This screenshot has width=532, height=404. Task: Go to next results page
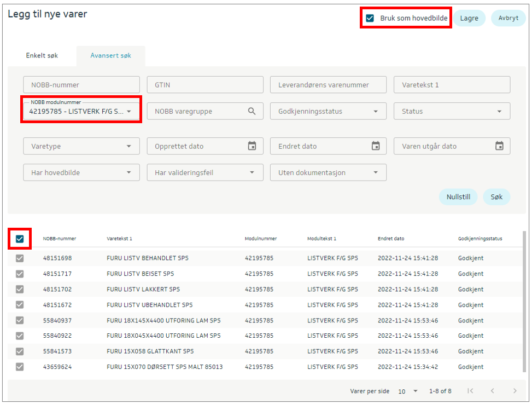[515, 391]
